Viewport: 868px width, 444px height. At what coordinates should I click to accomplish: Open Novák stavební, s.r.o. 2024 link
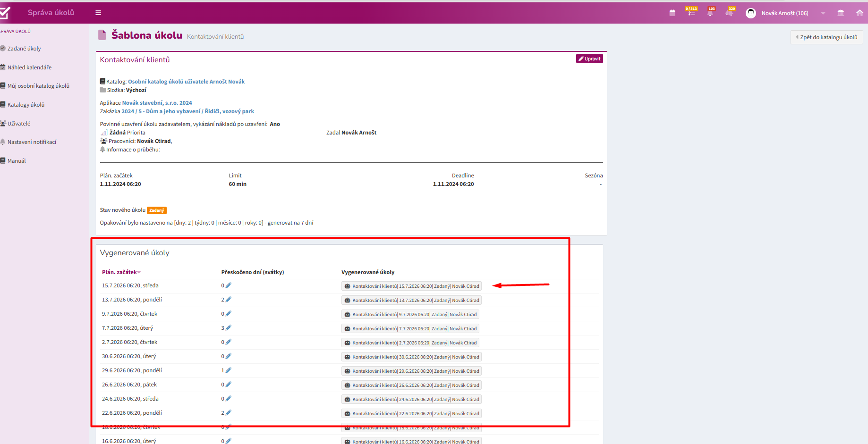click(x=157, y=103)
